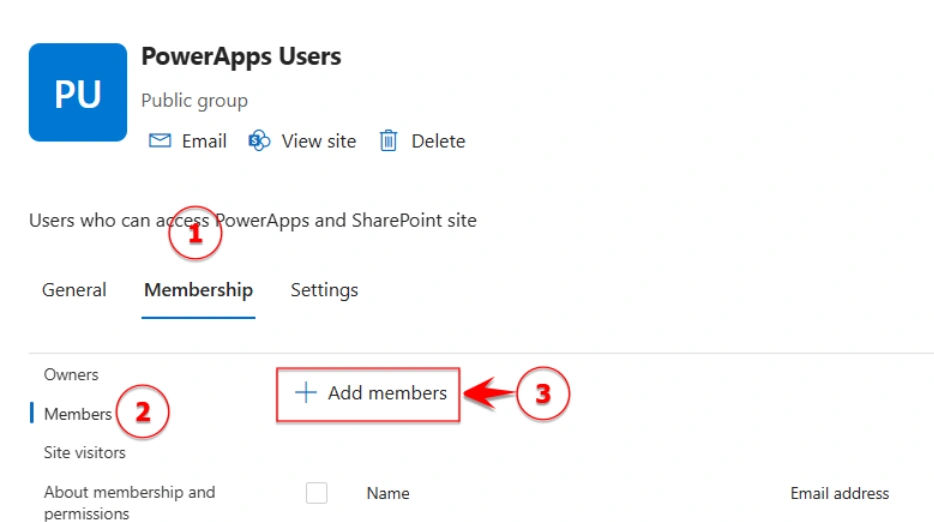Click the Email button label
The image size is (934, 522).
coord(204,141)
